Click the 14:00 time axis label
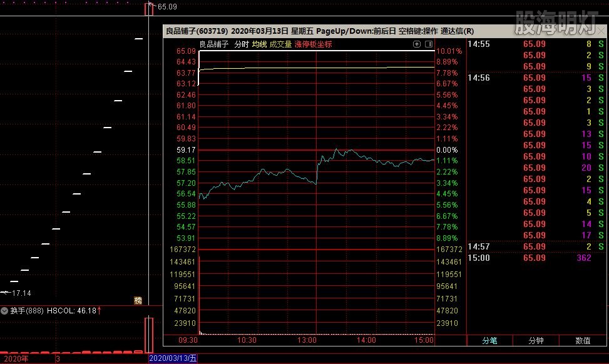Screen dimensions: 609x364 366,340
